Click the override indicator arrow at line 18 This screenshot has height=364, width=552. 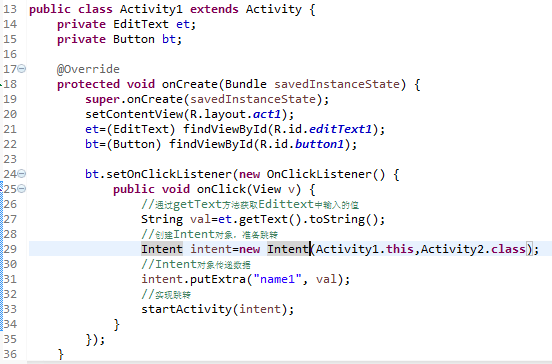pyautogui.click(x=1, y=84)
